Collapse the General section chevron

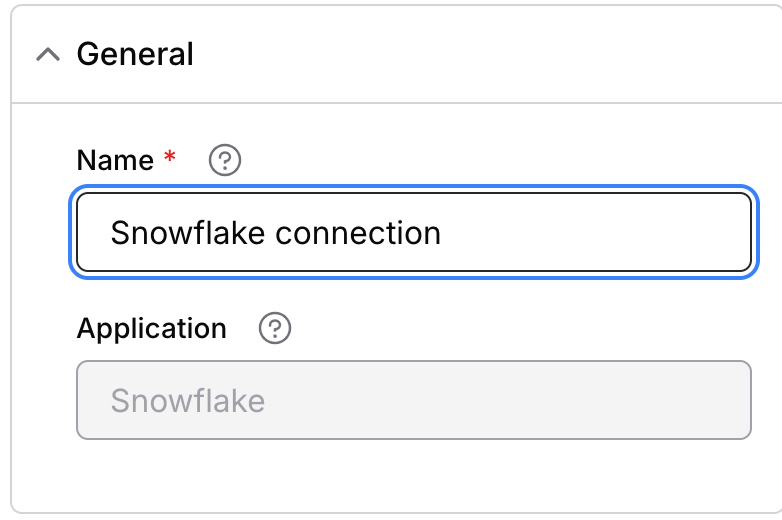click(48, 55)
